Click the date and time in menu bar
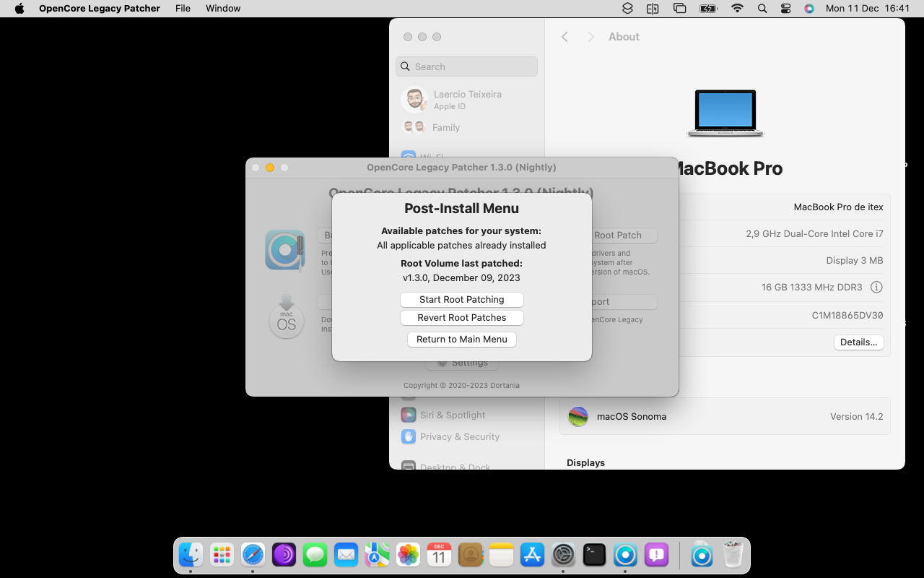 [x=868, y=9]
